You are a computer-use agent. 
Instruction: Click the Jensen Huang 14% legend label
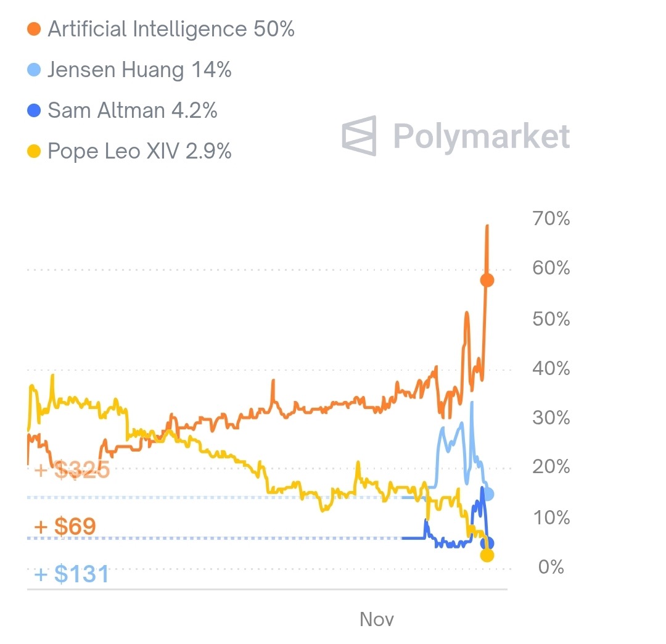pyautogui.click(x=139, y=70)
